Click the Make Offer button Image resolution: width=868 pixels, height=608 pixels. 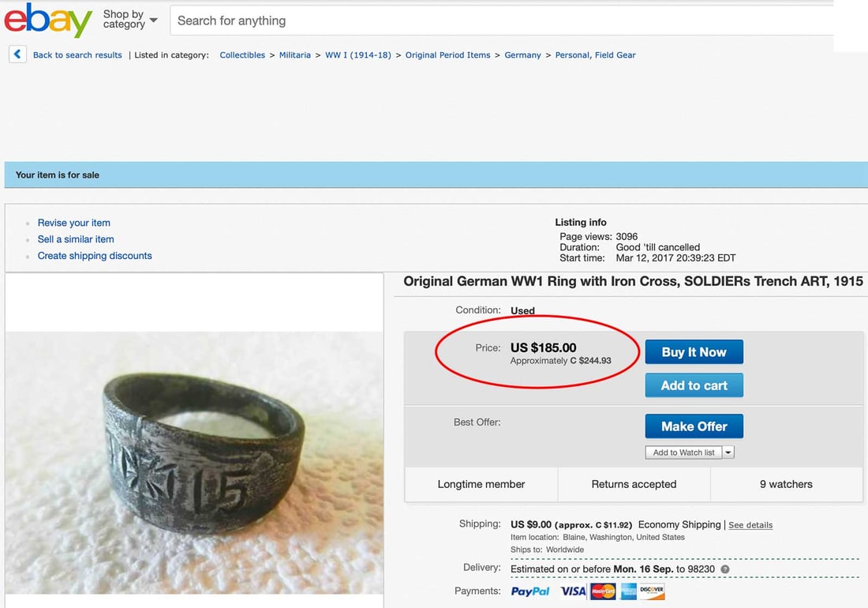pos(694,426)
